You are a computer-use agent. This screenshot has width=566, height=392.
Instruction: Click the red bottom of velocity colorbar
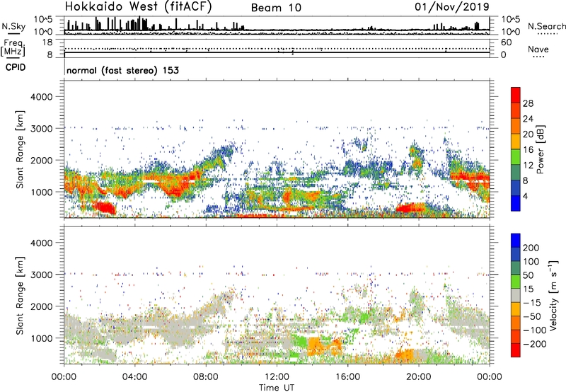(516, 350)
